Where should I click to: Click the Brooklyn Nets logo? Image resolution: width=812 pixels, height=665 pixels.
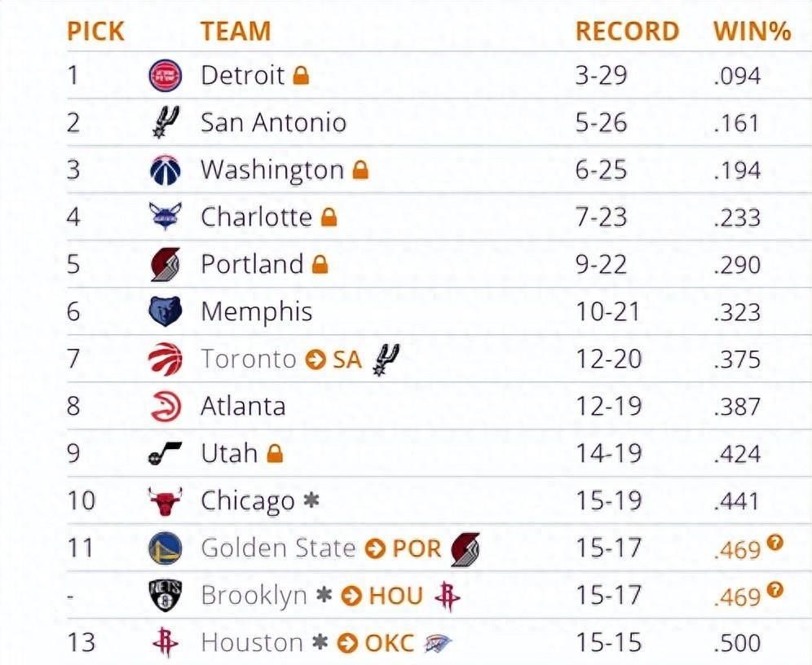pyautogui.click(x=165, y=596)
